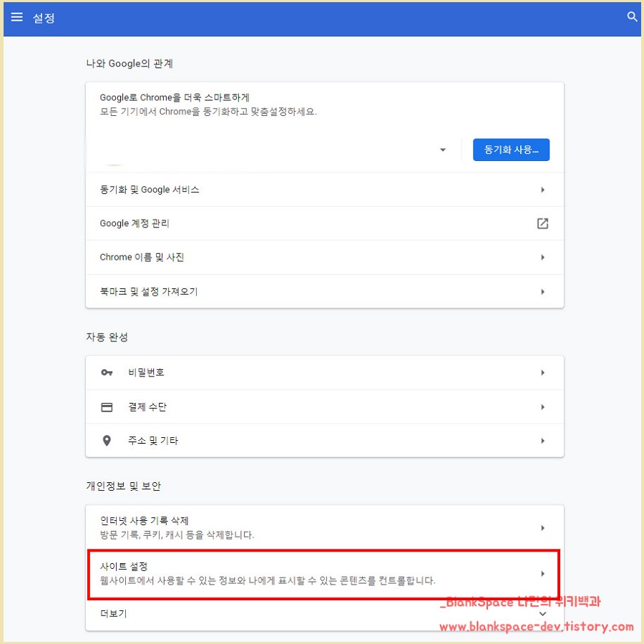This screenshot has width=644, height=644.
Task: Open Google 계정 관리 link
Action: (324, 223)
